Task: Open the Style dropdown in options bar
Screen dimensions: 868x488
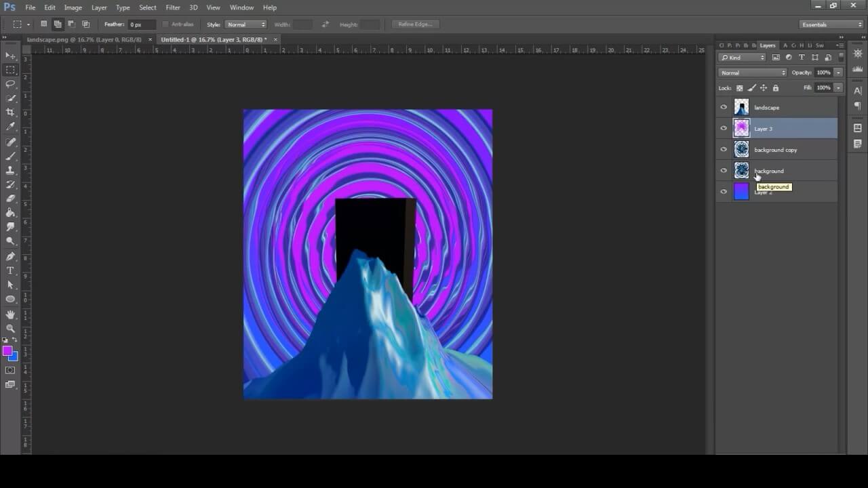Action: click(x=245, y=24)
